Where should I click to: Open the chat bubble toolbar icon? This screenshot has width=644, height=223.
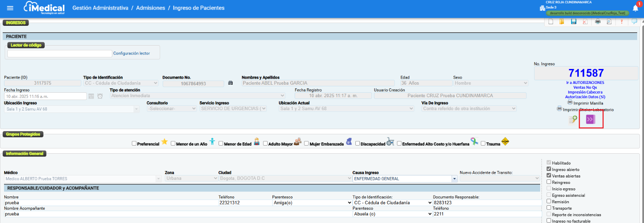(634, 21)
